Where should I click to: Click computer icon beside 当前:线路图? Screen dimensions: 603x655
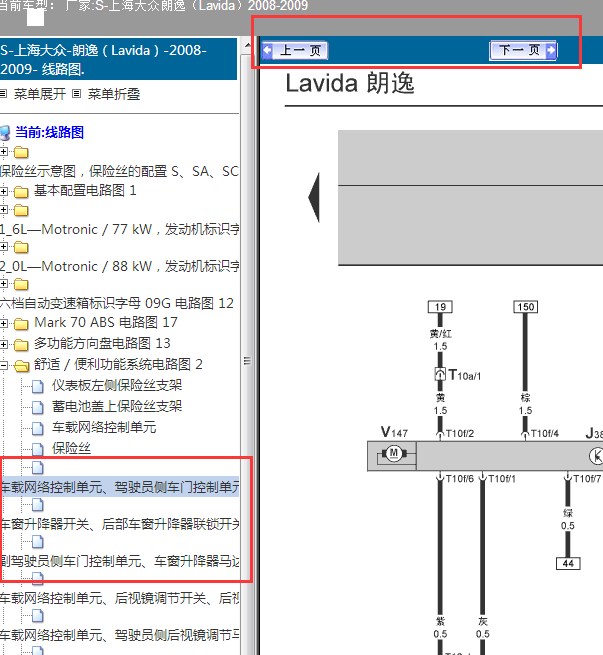(5, 133)
